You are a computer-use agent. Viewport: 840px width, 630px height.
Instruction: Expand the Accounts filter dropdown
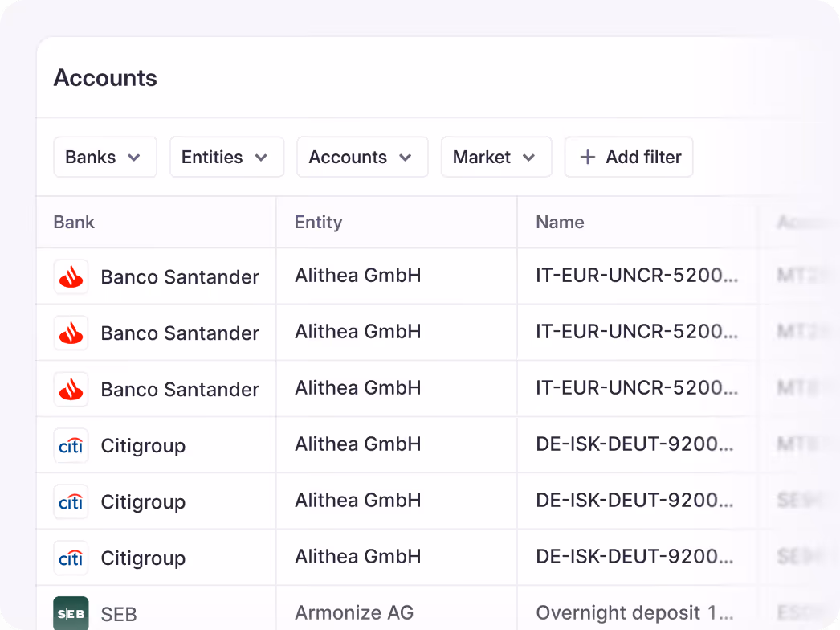pyautogui.click(x=362, y=157)
